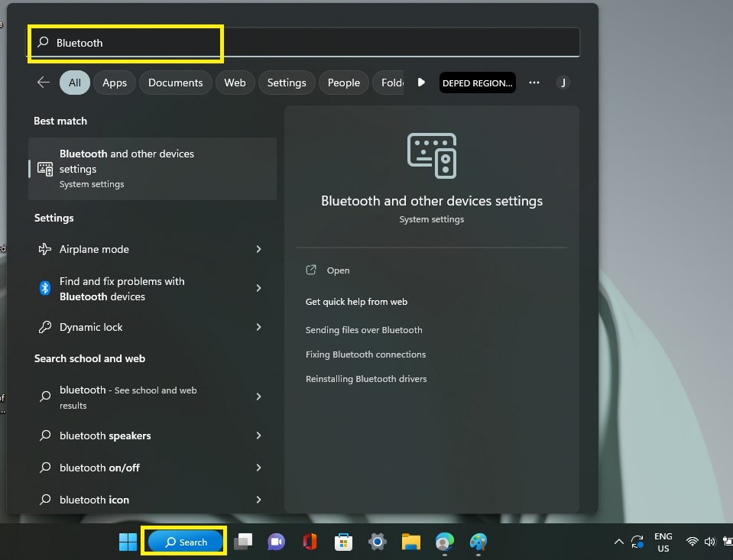Click the Open external link icon

311,270
